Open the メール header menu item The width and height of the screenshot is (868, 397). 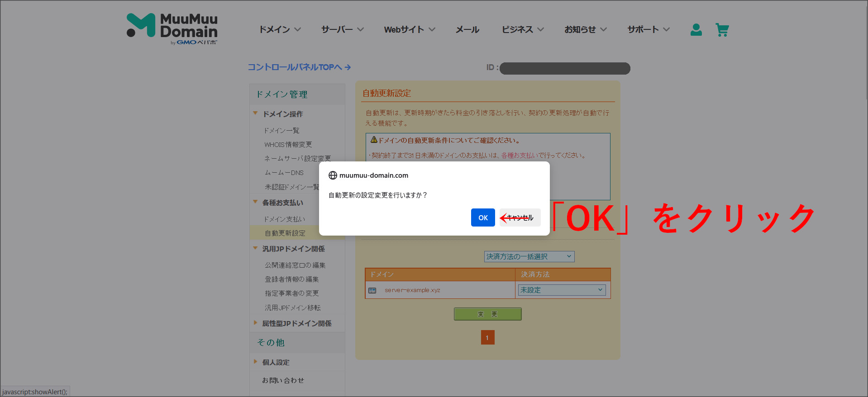coord(467,29)
